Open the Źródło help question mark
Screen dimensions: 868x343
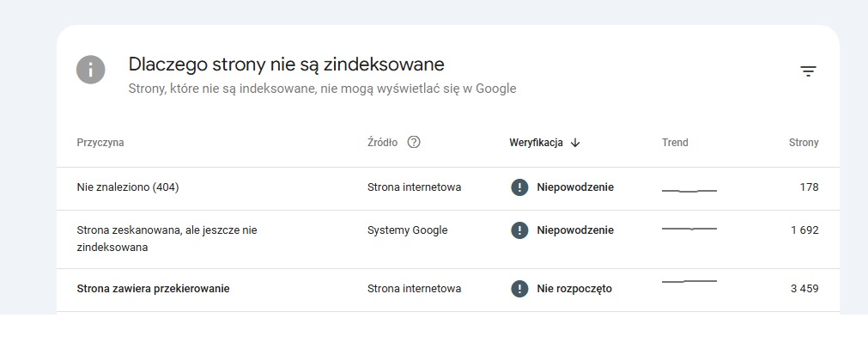point(414,143)
